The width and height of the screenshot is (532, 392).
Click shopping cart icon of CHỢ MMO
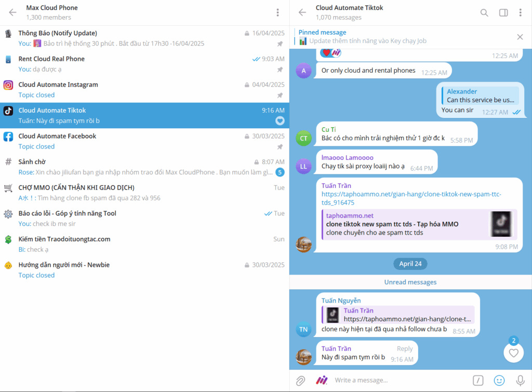[x=8, y=188]
